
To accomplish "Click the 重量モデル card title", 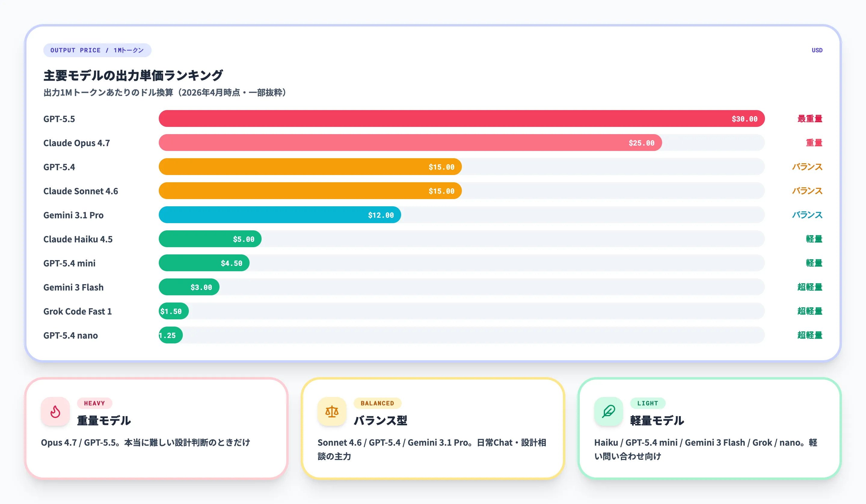I will click(x=104, y=420).
